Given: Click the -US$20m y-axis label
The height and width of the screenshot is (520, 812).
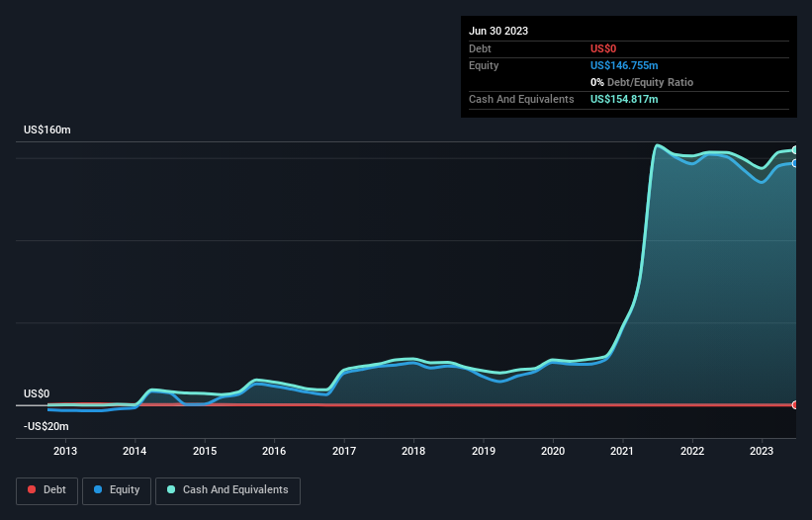Looking at the screenshot, I should (46, 426).
